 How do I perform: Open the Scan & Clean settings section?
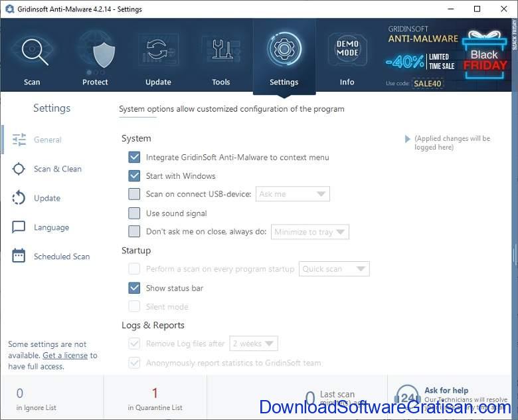point(58,169)
